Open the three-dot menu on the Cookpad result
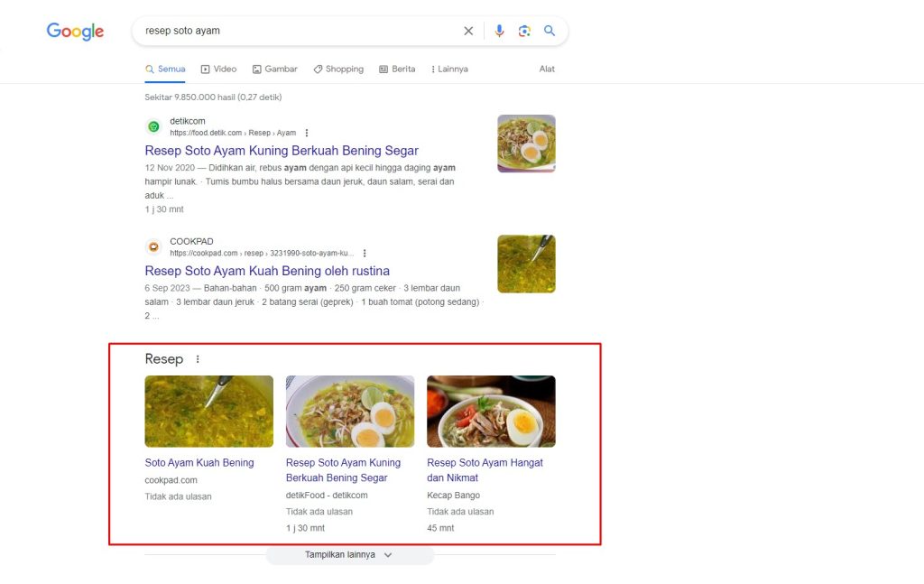Image resolution: width=924 pixels, height=584 pixels. [365, 253]
